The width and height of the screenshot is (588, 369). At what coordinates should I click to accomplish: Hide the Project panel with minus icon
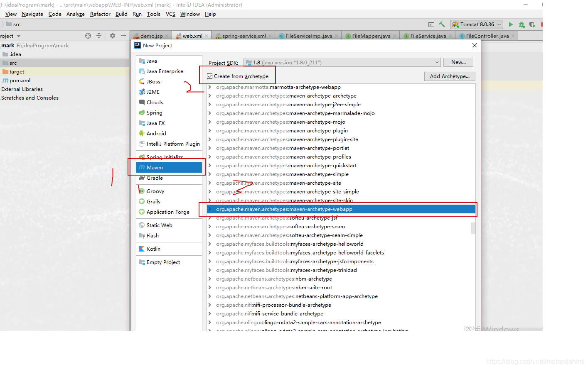click(x=123, y=36)
